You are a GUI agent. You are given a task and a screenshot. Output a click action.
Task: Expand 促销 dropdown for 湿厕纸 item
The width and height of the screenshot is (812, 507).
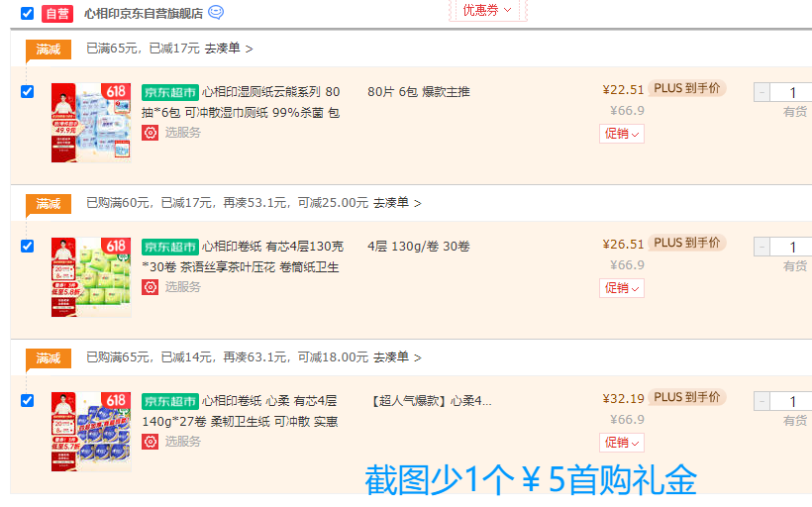point(622,134)
